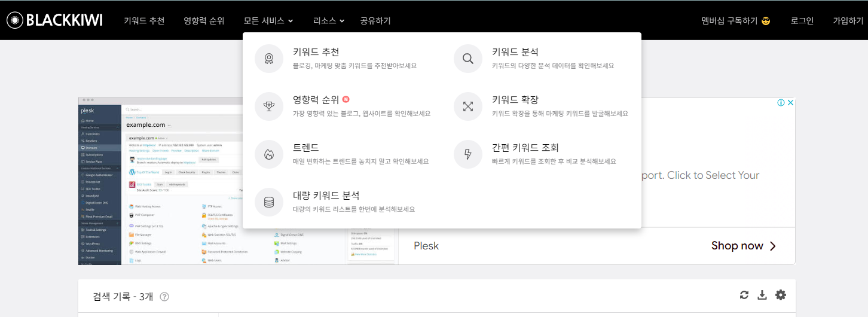Download the search history
This screenshot has width=868, height=317.
(x=762, y=295)
